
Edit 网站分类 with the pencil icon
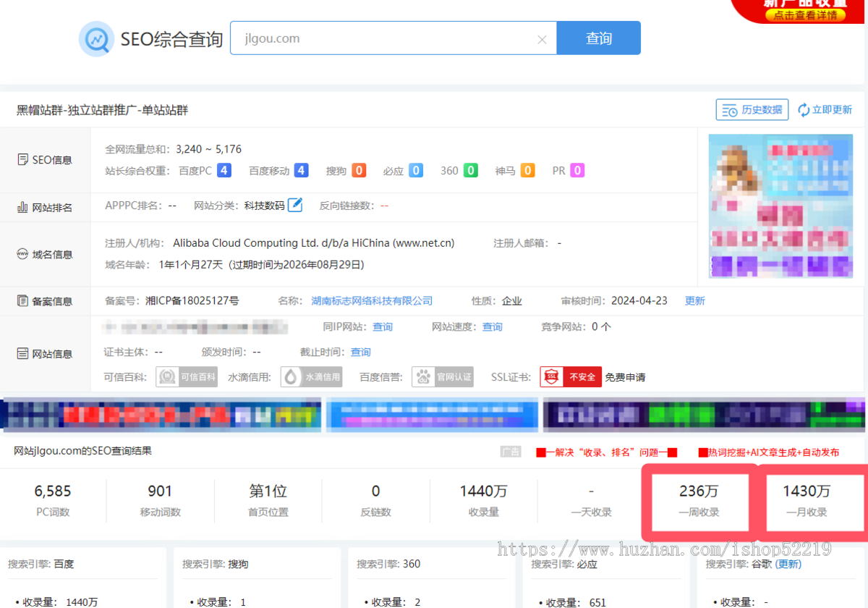coord(295,205)
